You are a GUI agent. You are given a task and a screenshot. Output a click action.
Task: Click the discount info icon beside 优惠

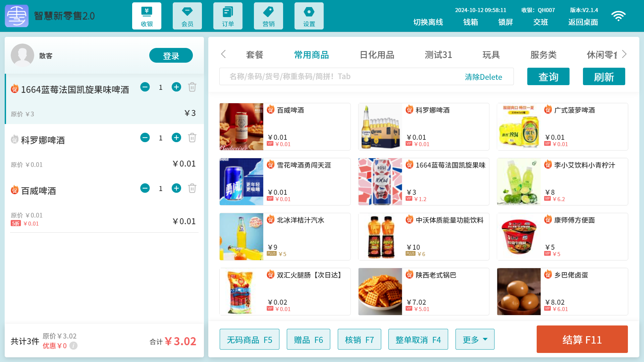[73, 346]
